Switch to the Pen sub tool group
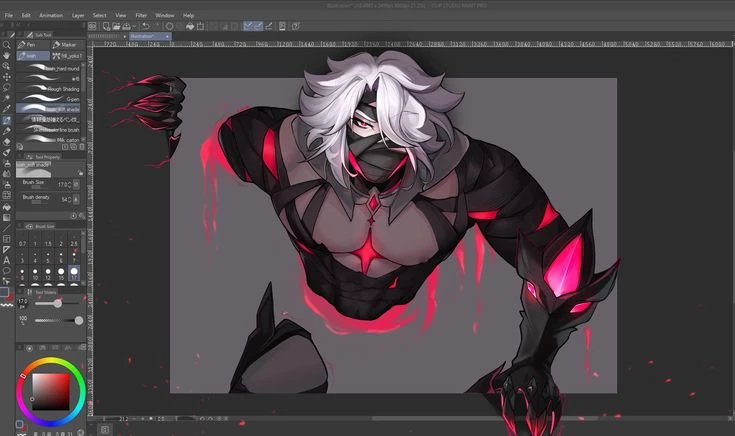Image resolution: width=735 pixels, height=436 pixels. pyautogui.click(x=30, y=45)
